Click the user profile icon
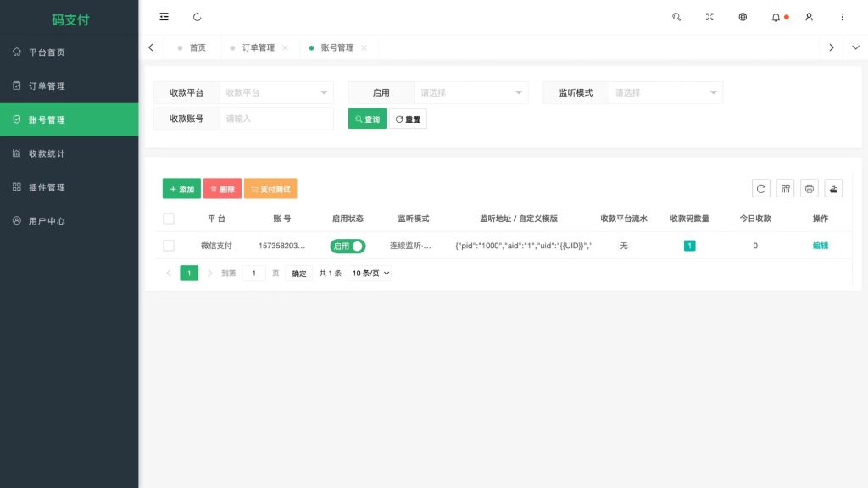868x488 pixels. 809,17
